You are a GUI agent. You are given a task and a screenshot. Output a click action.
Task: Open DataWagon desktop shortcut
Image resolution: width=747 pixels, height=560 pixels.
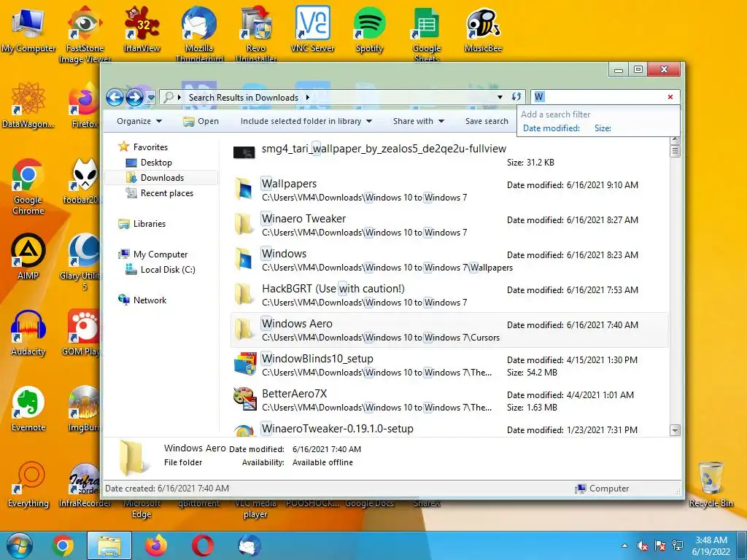pos(28,106)
